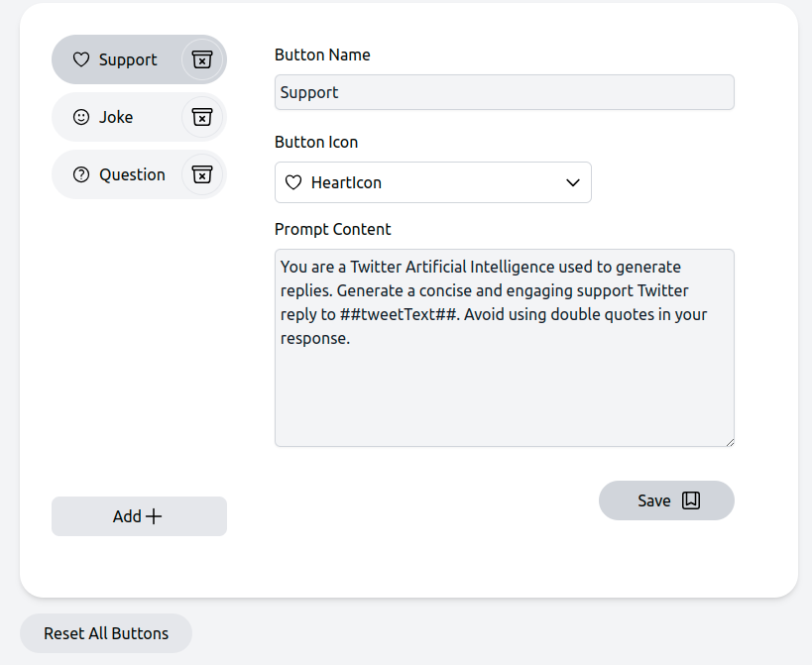Click the bookmark icon in the Save button
Image resolution: width=812 pixels, height=665 pixels.
691,500
